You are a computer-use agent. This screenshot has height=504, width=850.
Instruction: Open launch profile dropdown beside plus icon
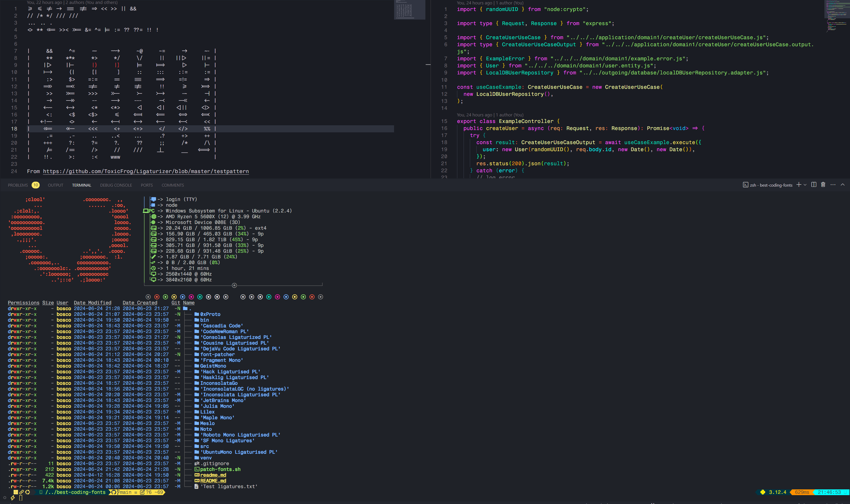coord(805,185)
